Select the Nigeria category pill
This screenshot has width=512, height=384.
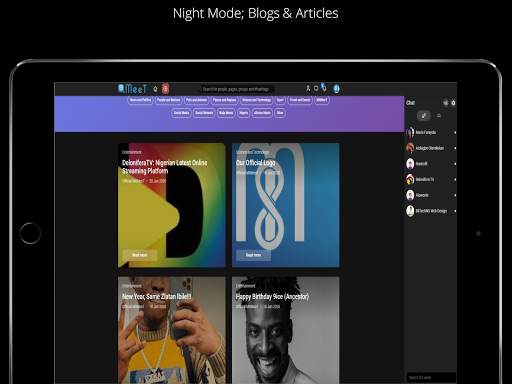pyautogui.click(x=243, y=113)
